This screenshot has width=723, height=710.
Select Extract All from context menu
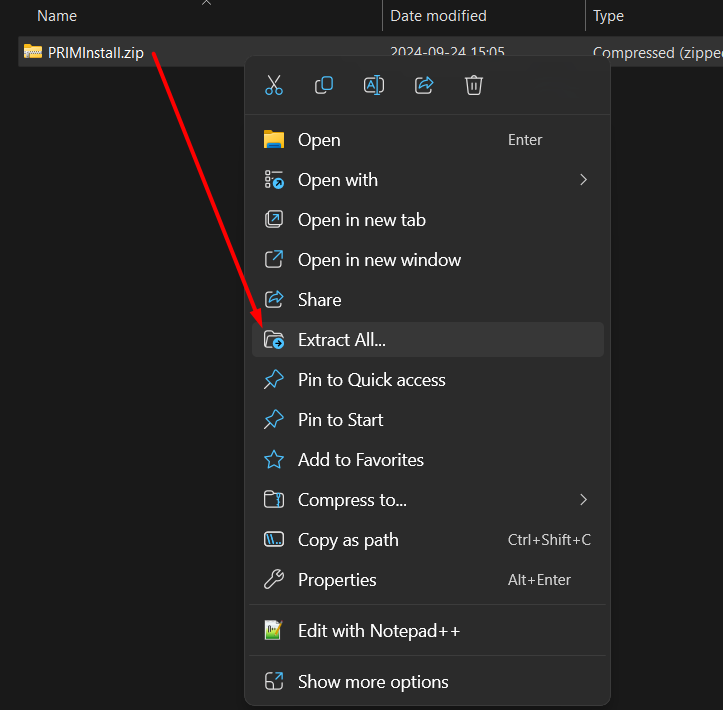341,340
